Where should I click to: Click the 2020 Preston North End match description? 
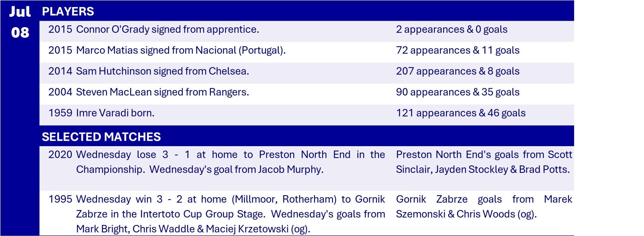pos(230,162)
